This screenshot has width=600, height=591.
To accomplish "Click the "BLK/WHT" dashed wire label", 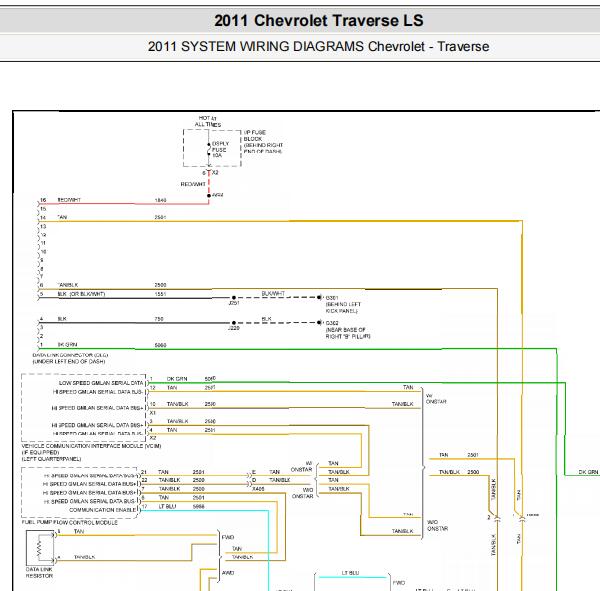I will click(x=273, y=293).
